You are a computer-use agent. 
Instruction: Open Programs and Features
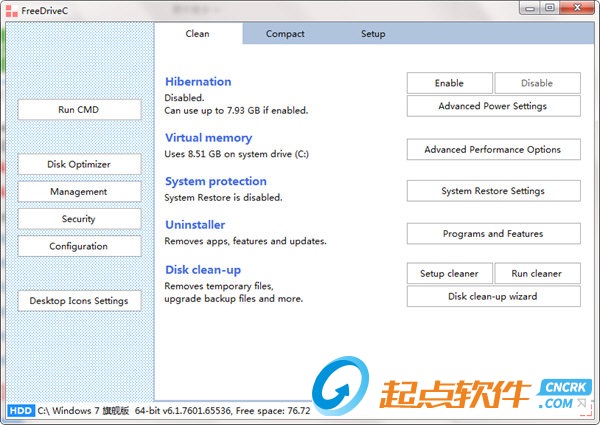[x=493, y=234]
